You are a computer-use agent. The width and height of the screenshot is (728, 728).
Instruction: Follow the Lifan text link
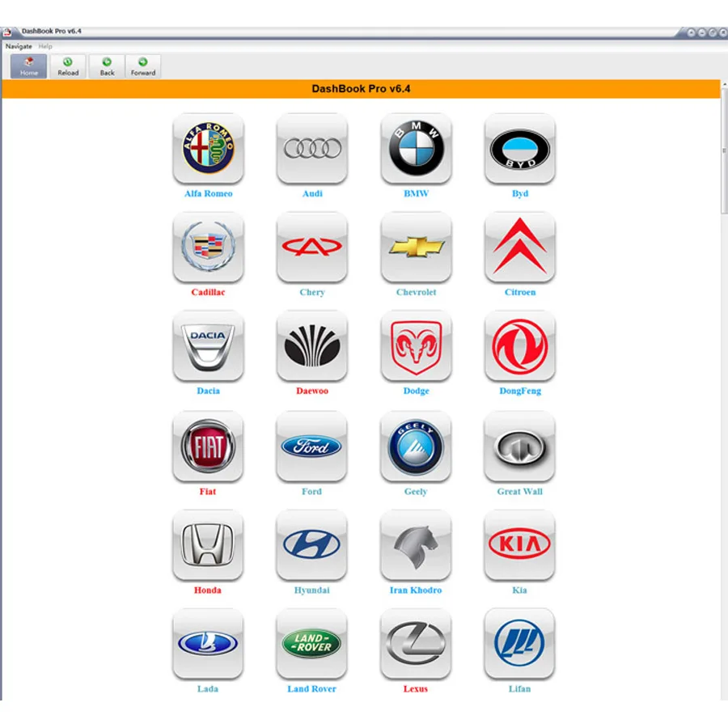tap(519, 688)
